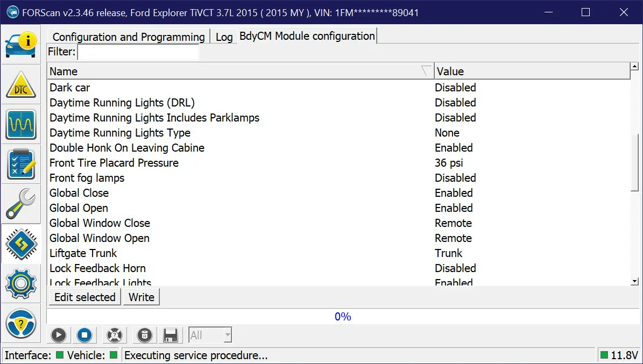Click Executing service procedure status text
Image resolution: width=643 pixels, height=364 pixels.
[196, 355]
